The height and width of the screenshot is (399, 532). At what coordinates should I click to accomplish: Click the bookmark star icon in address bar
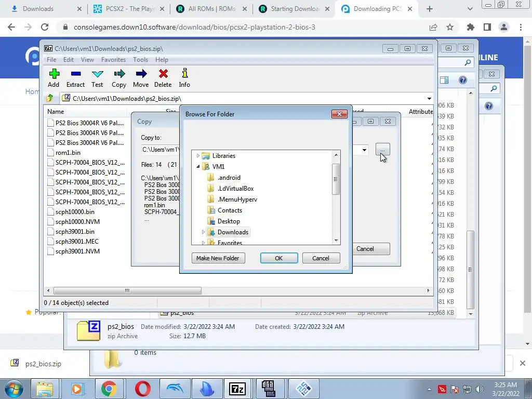click(x=450, y=27)
